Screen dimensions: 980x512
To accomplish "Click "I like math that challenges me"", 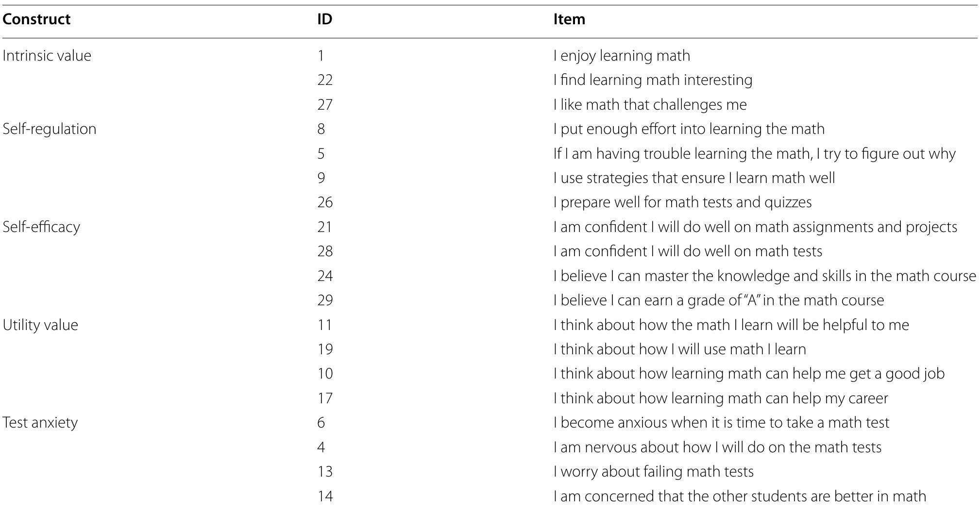I will pyautogui.click(x=650, y=105).
